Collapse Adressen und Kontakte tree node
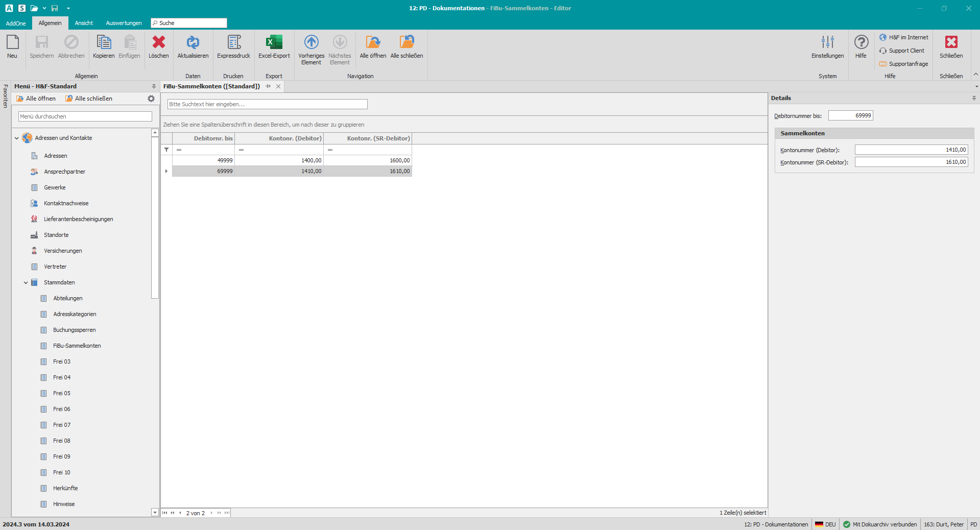This screenshot has height=530, width=980. 17,138
